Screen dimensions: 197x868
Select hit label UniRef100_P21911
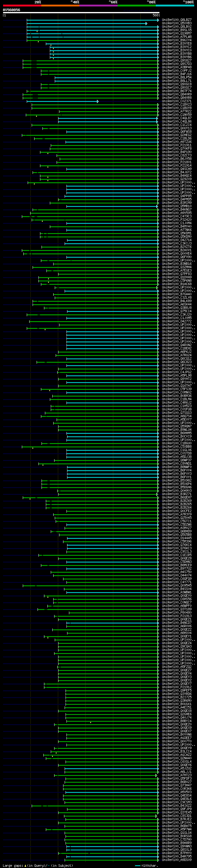pos(176,145)
